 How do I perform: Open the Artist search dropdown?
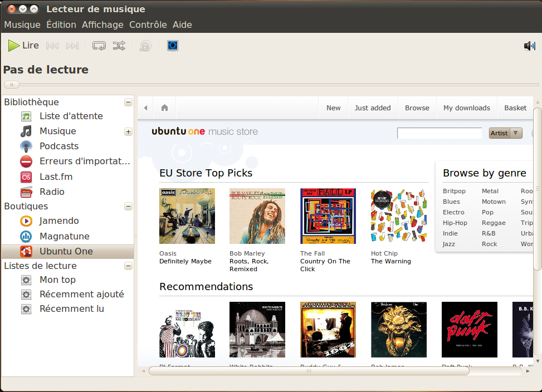pos(505,133)
